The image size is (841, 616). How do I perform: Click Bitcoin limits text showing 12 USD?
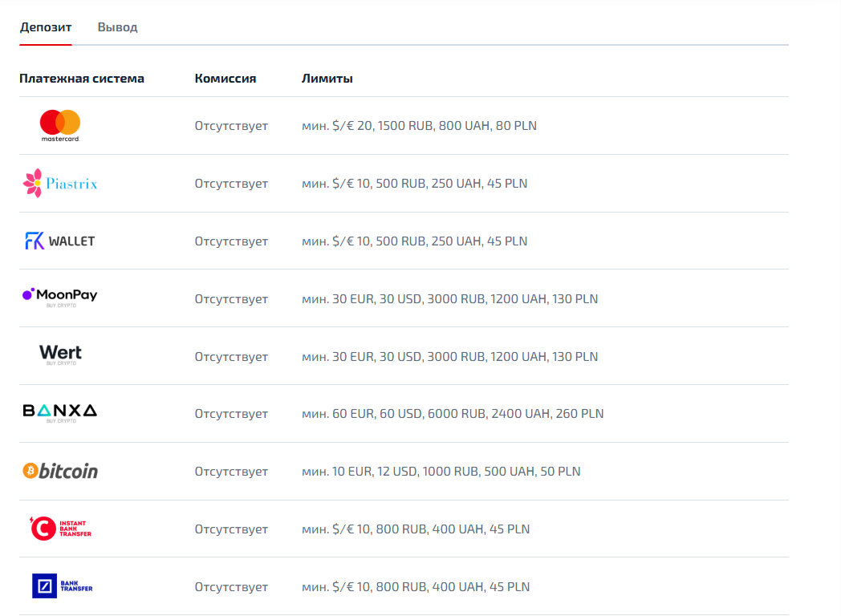tap(441, 472)
